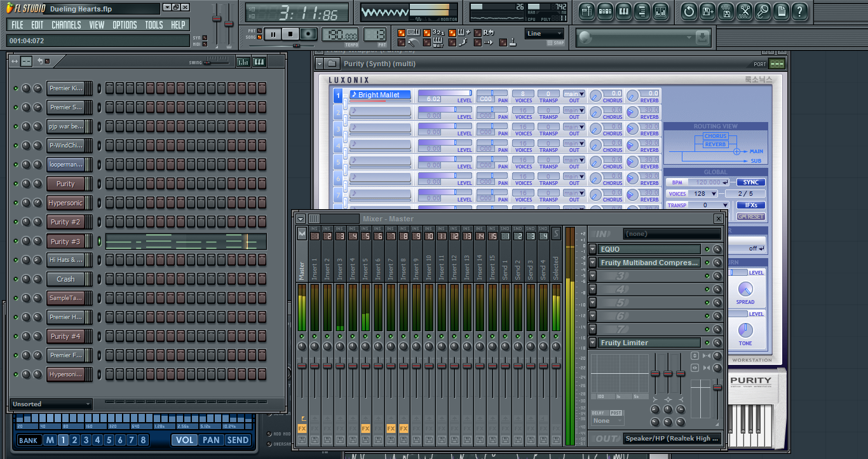Click the Purity TONE knob
This screenshot has height=459, width=868.
(745, 330)
